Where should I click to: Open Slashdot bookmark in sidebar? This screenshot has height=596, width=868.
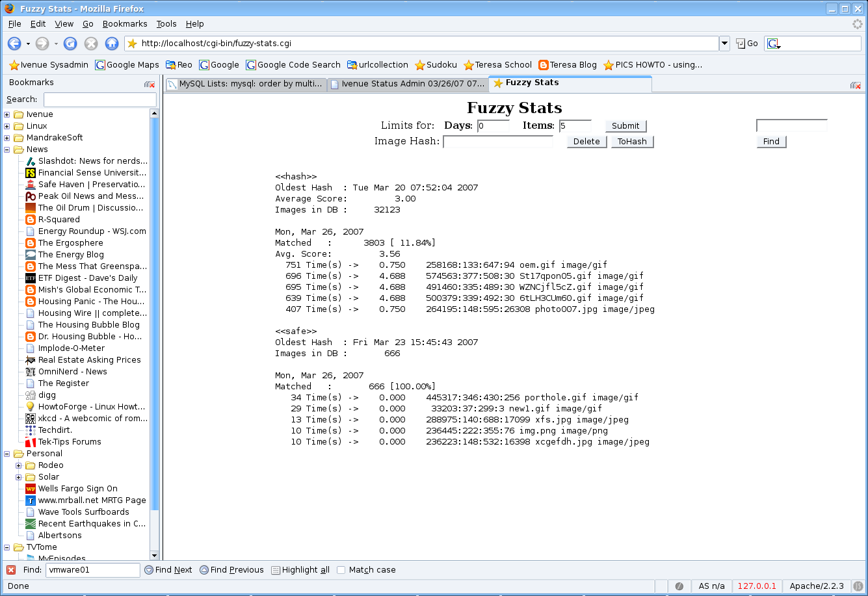92,161
